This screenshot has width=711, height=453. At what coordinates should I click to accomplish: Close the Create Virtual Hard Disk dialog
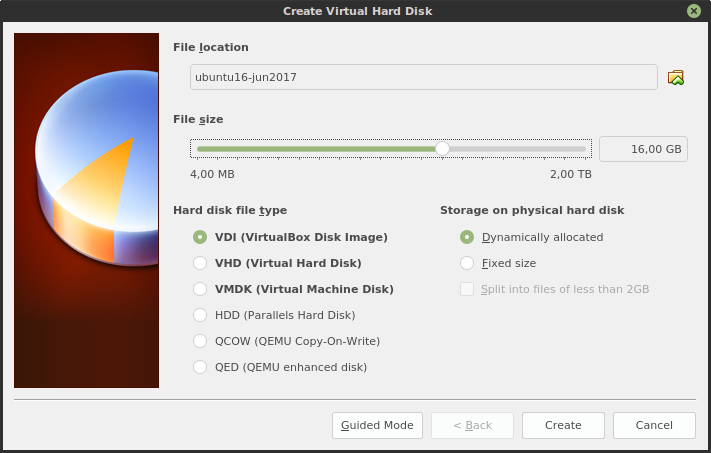tap(694, 10)
